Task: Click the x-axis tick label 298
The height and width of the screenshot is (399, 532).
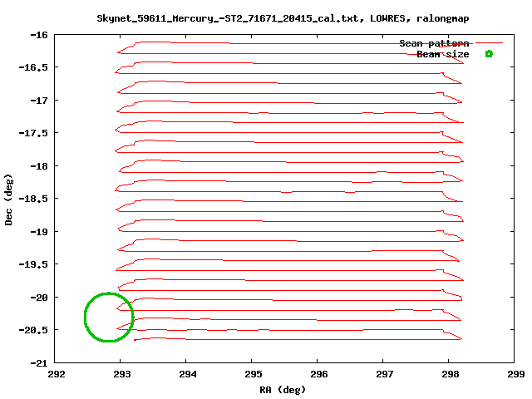Action: coord(451,374)
